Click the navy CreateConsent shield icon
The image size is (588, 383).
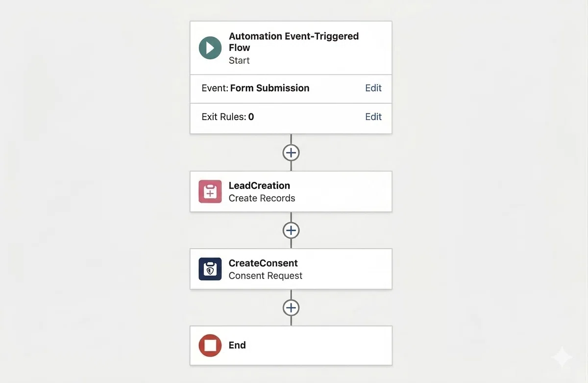210,269
